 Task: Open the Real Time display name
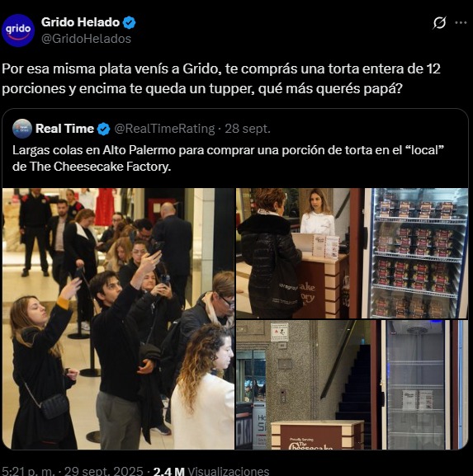click(x=64, y=129)
